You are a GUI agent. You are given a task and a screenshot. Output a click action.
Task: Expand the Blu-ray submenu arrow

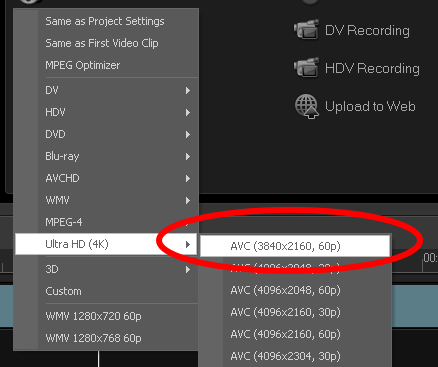click(x=188, y=156)
